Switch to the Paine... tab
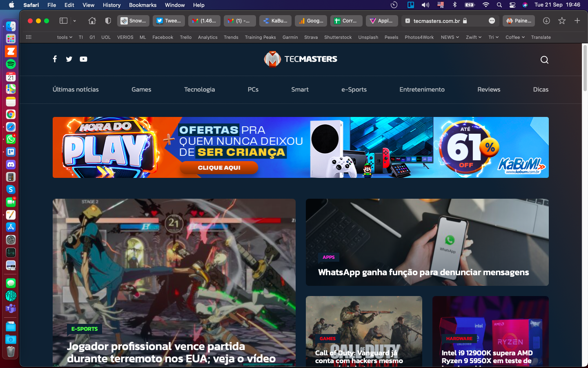The width and height of the screenshot is (588, 368). [519, 20]
